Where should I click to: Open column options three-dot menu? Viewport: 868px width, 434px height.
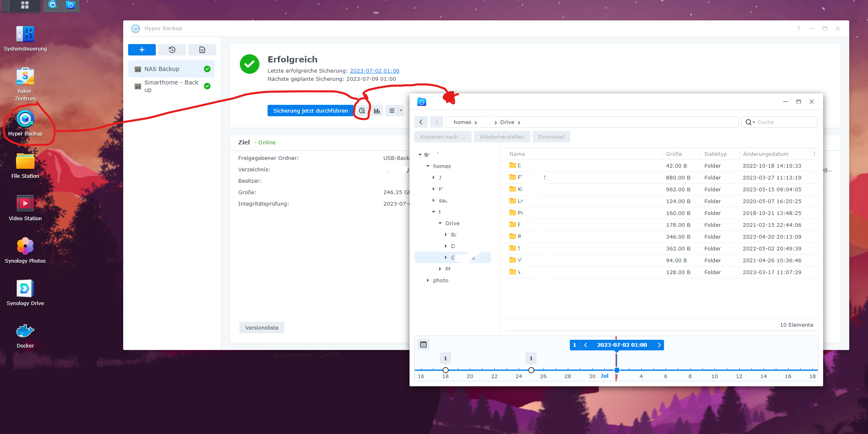pos(815,154)
